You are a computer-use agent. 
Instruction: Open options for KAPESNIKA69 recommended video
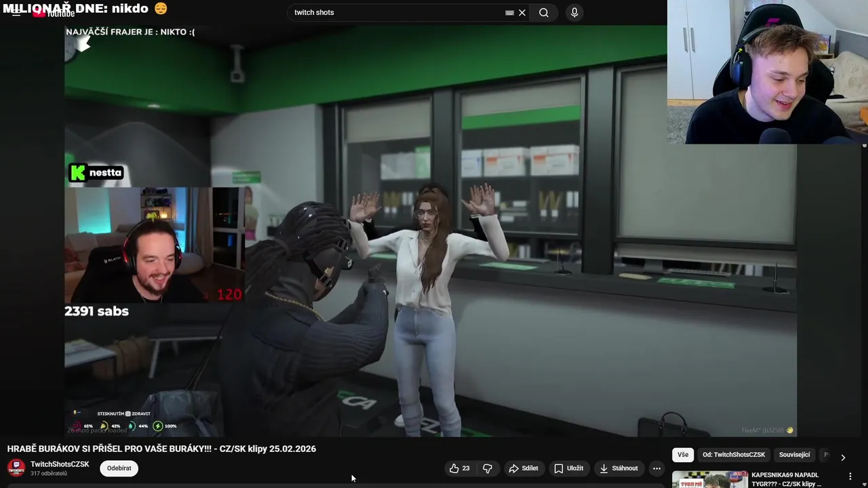coord(850,476)
